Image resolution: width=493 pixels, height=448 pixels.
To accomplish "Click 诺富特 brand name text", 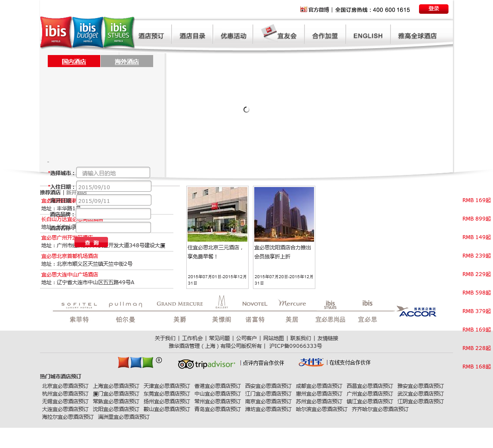I will 255,319.
